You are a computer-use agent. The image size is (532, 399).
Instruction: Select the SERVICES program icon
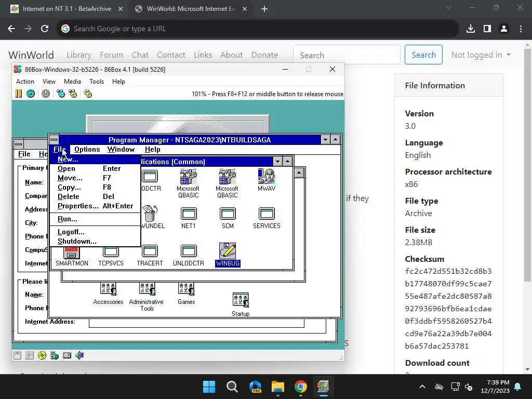coord(267,218)
